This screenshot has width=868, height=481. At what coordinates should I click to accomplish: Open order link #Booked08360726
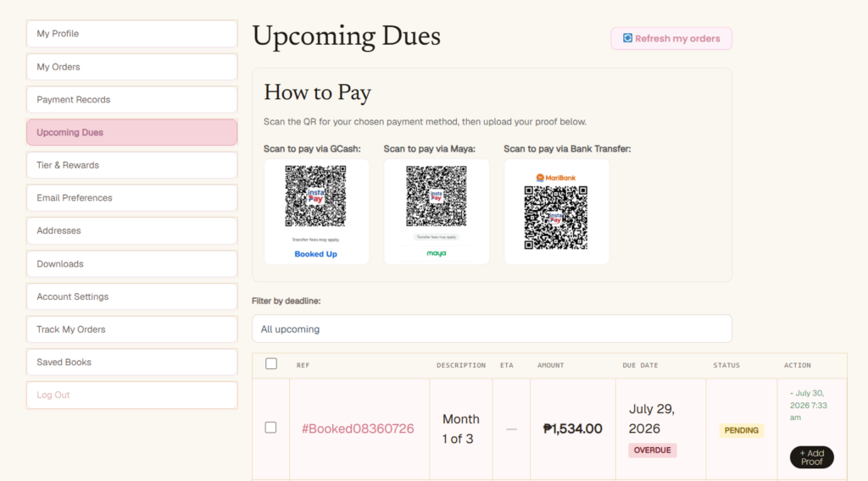pos(358,428)
